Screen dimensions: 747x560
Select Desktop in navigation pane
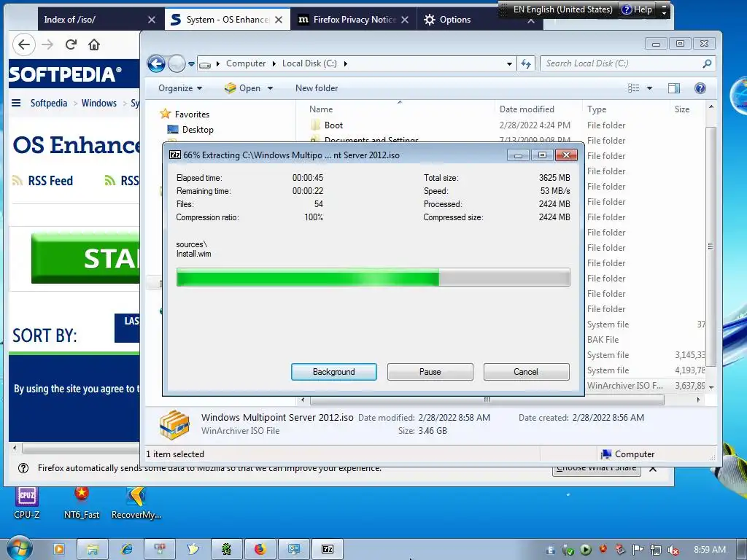coord(198,130)
